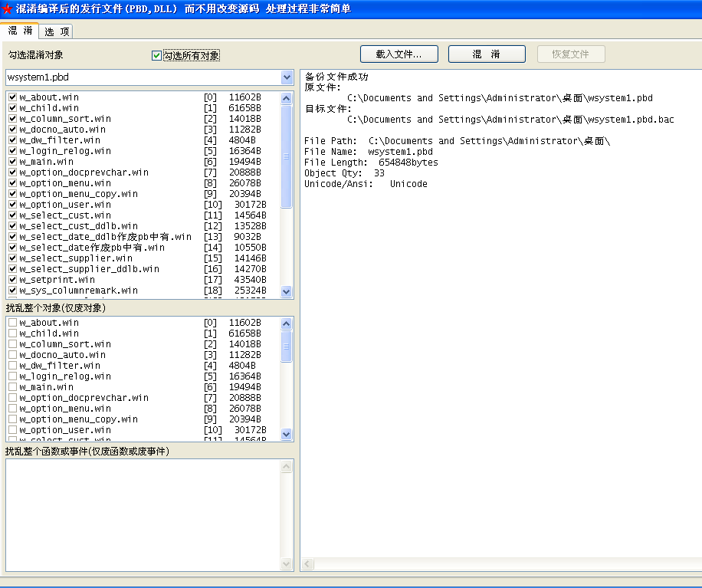Toggle the 勾选所有对象 checkbox
This screenshot has height=588, width=702.
pyautogui.click(x=157, y=55)
